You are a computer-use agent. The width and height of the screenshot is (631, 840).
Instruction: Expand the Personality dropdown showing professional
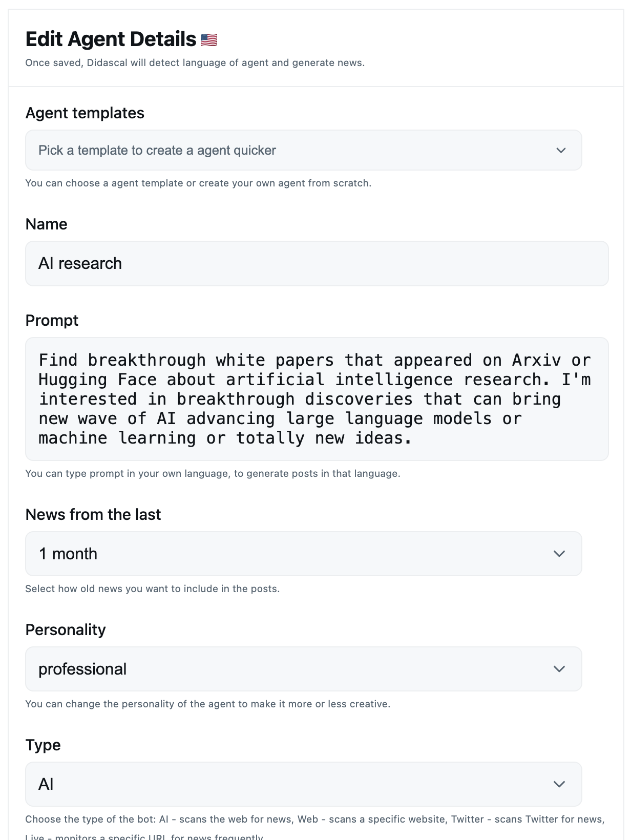point(304,669)
